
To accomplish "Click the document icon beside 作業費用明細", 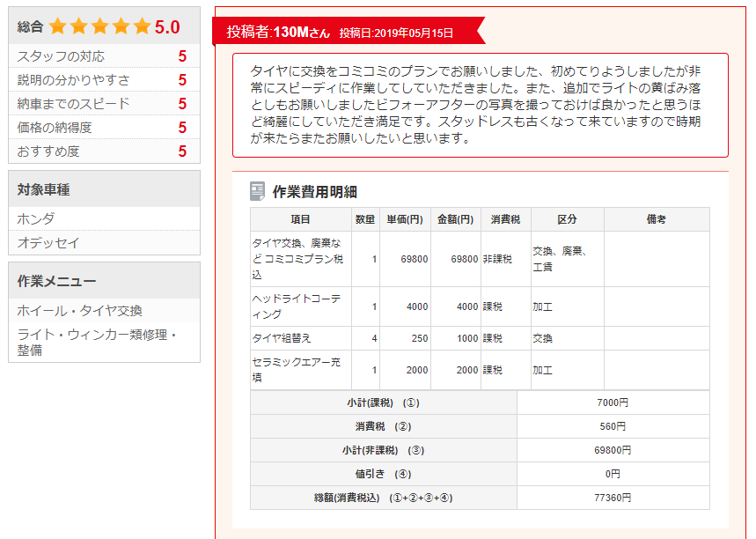I will [x=258, y=191].
